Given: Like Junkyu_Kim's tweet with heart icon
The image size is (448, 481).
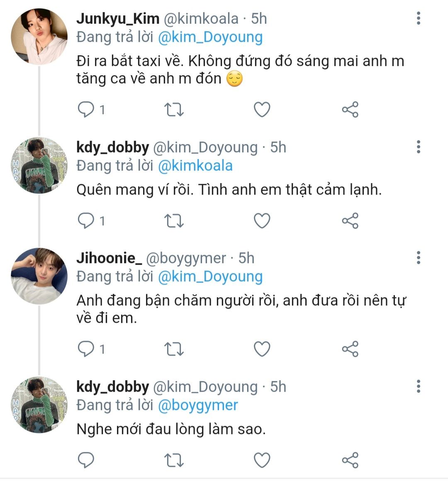Looking at the screenshot, I should tap(262, 110).
